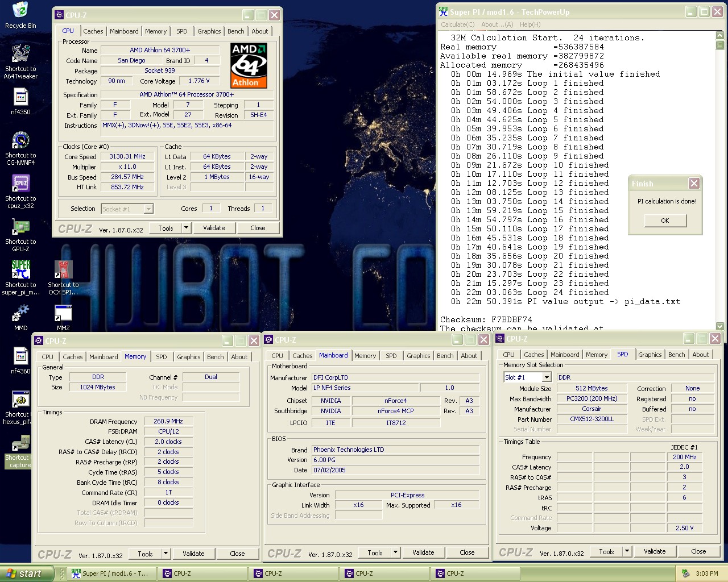
Task: Open the About menu in Super PI
Action: coord(497,24)
